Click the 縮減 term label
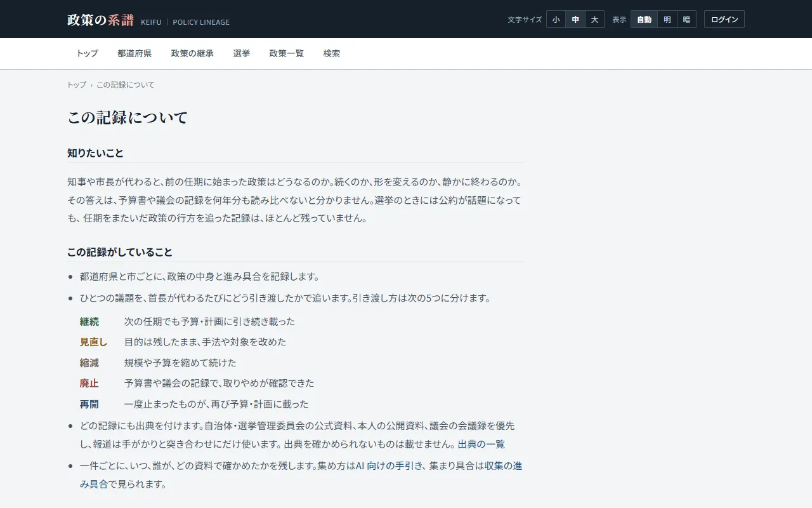Viewport: 812px width, 508px height. click(89, 363)
